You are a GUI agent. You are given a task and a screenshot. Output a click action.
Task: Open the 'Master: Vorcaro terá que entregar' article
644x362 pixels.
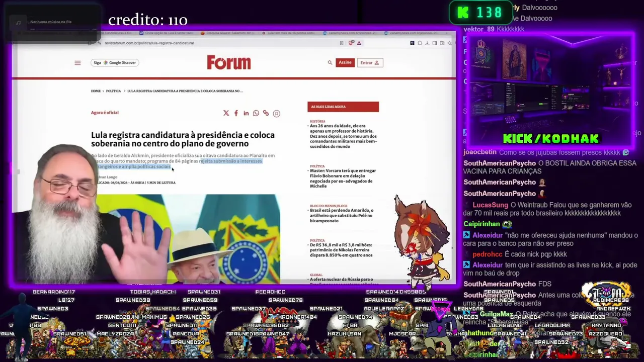click(x=343, y=178)
